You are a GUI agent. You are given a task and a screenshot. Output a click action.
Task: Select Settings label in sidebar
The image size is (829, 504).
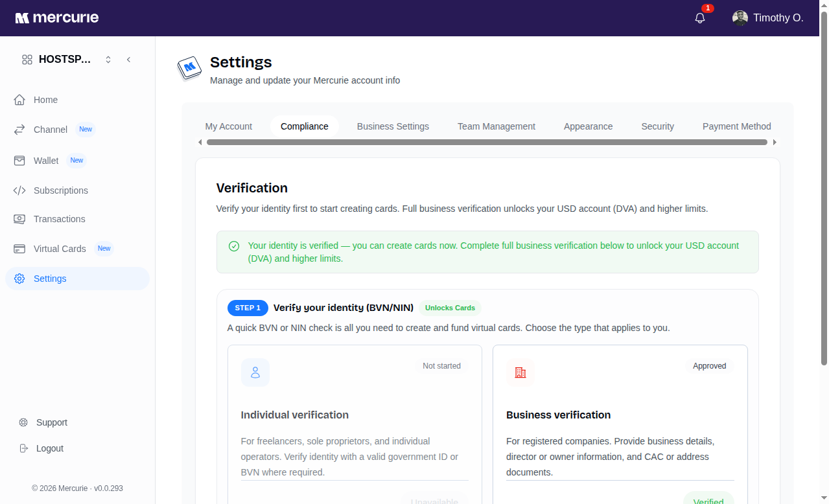tap(50, 279)
